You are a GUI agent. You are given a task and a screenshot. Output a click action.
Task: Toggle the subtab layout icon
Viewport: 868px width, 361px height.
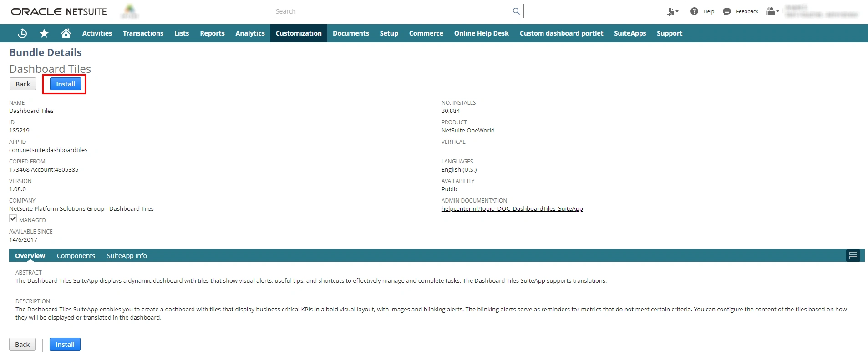point(853,256)
